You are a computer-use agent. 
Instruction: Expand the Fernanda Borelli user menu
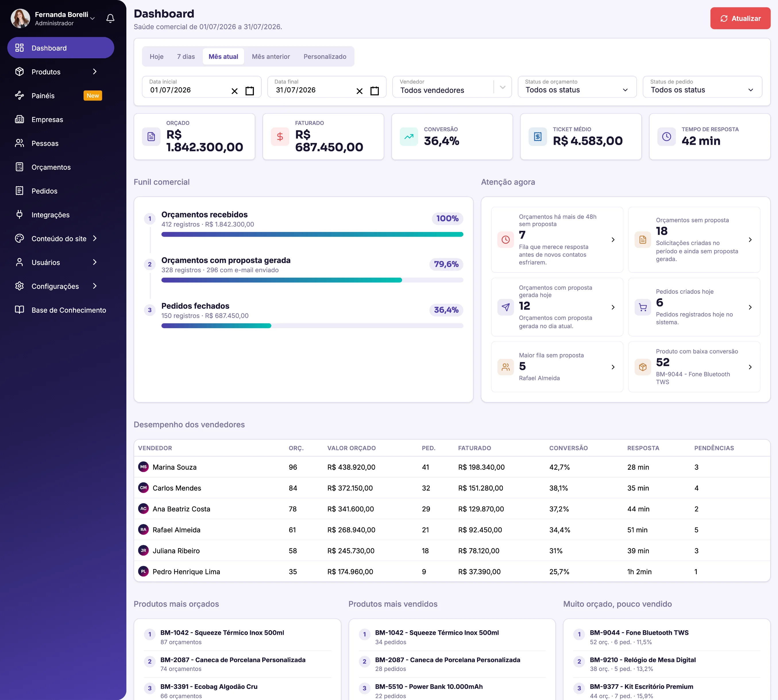pos(92,18)
